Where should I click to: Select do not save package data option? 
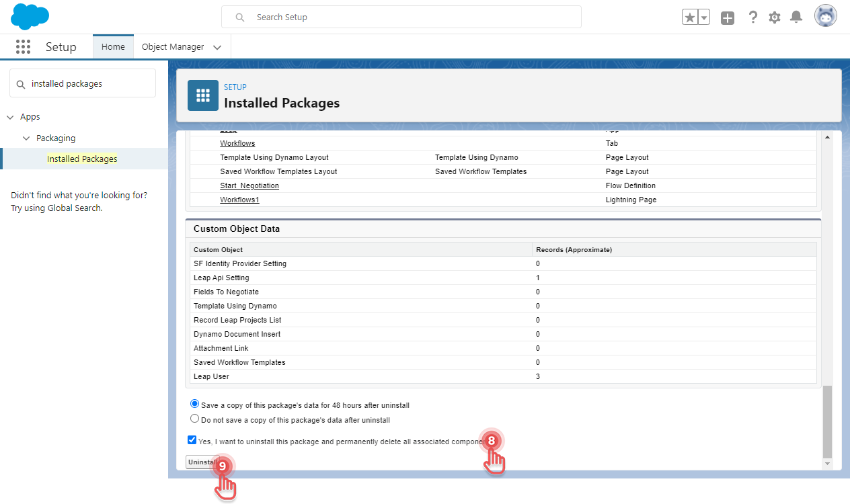click(x=194, y=418)
